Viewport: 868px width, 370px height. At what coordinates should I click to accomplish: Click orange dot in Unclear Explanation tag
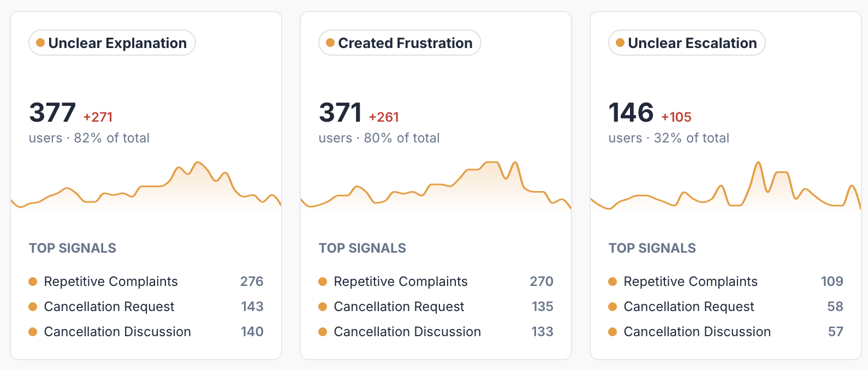pos(40,43)
